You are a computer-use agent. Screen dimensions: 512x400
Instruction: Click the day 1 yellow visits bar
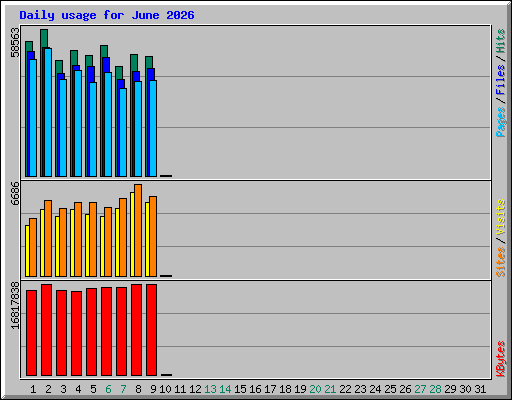pyautogui.click(x=27, y=251)
